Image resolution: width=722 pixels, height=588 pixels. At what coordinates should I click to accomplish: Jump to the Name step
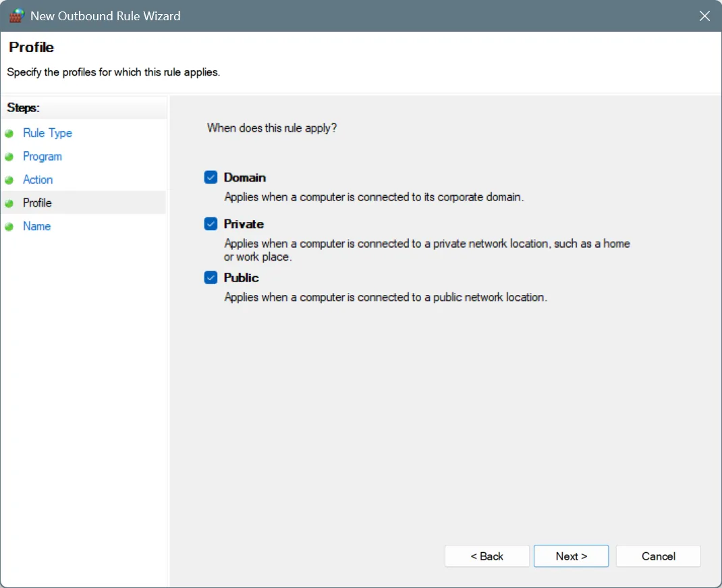tap(37, 226)
